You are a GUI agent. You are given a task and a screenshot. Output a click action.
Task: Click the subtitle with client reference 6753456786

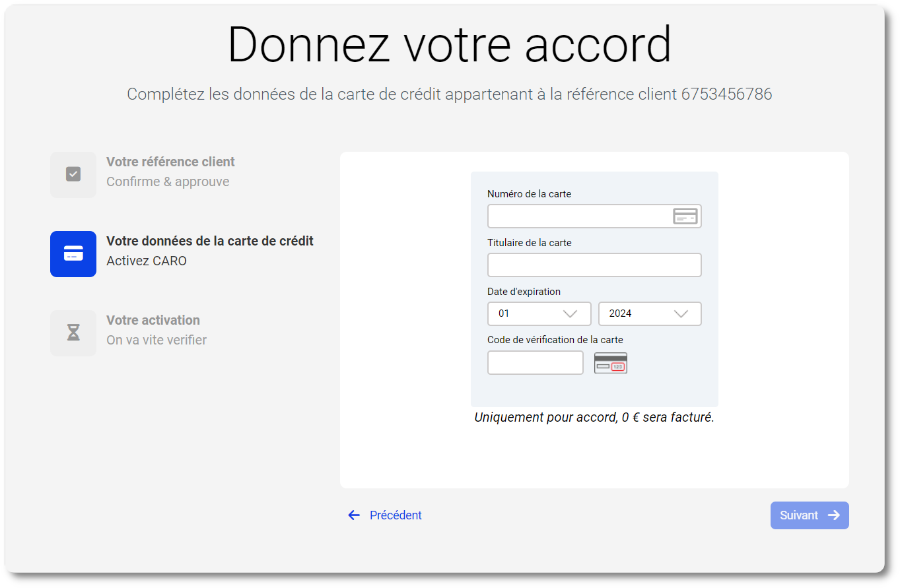(x=450, y=94)
